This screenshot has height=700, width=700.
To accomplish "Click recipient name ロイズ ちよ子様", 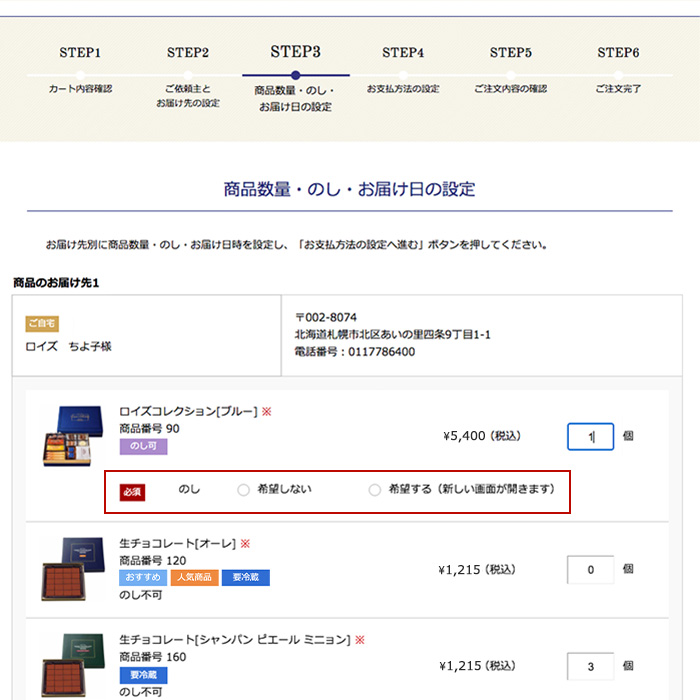I will click(68, 346).
